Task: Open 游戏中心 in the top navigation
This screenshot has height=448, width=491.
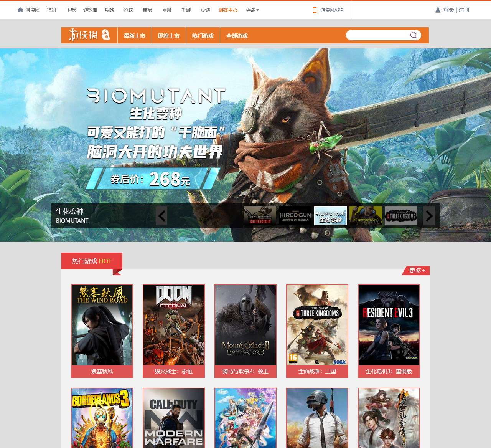Action: 228,10
